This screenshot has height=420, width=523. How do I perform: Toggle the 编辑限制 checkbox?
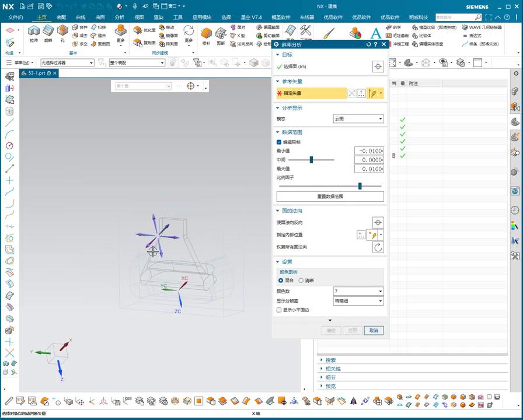[x=279, y=142]
